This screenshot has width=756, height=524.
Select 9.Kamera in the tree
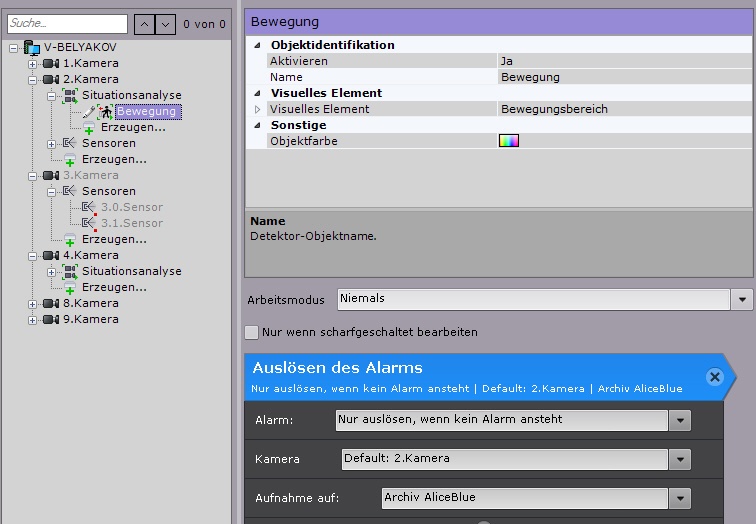[x=90, y=319]
